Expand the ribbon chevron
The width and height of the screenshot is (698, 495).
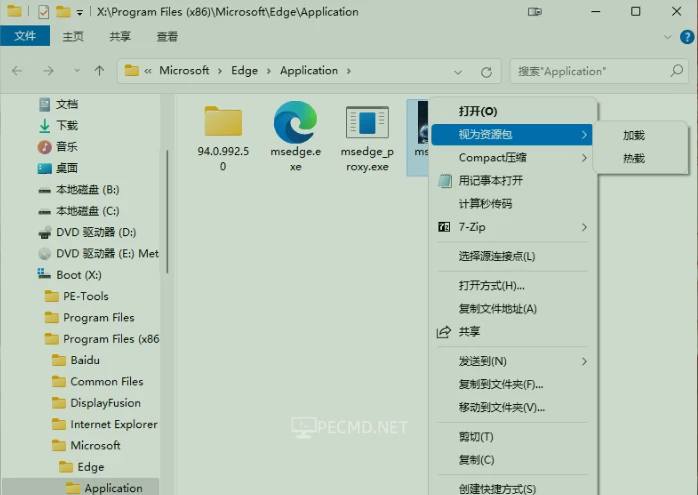coord(667,37)
